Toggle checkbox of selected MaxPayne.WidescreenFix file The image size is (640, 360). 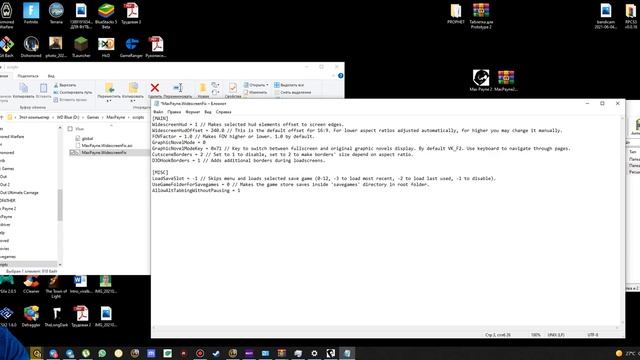73,152
